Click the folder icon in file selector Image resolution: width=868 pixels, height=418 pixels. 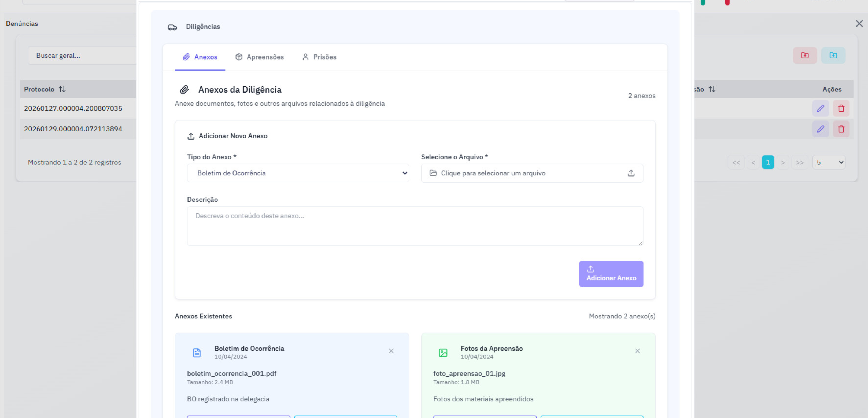coord(433,173)
